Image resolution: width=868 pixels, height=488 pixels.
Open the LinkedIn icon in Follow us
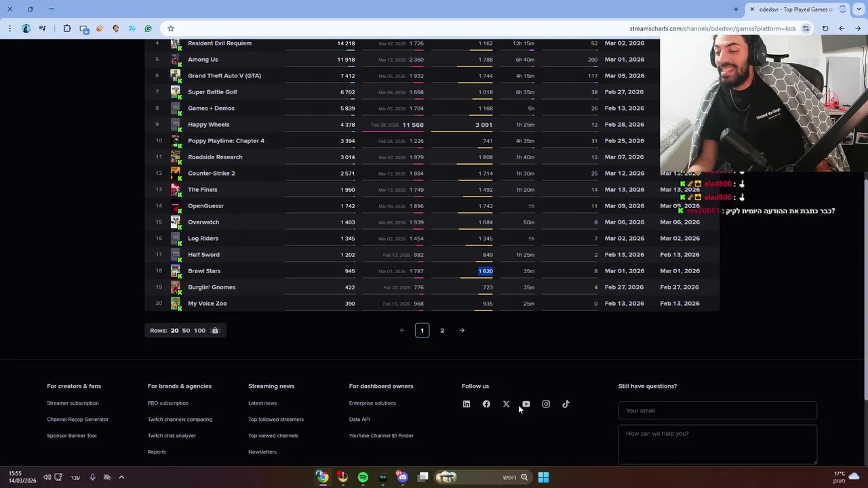(467, 404)
